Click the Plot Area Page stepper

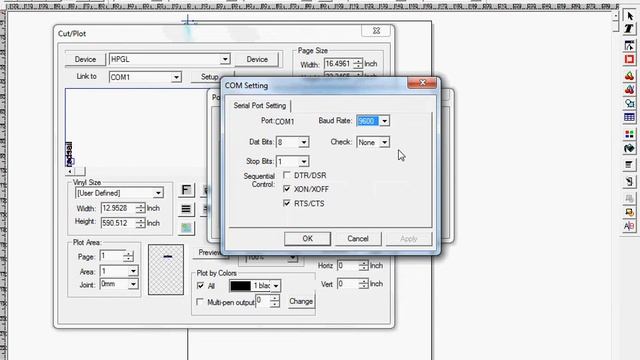[128, 256]
